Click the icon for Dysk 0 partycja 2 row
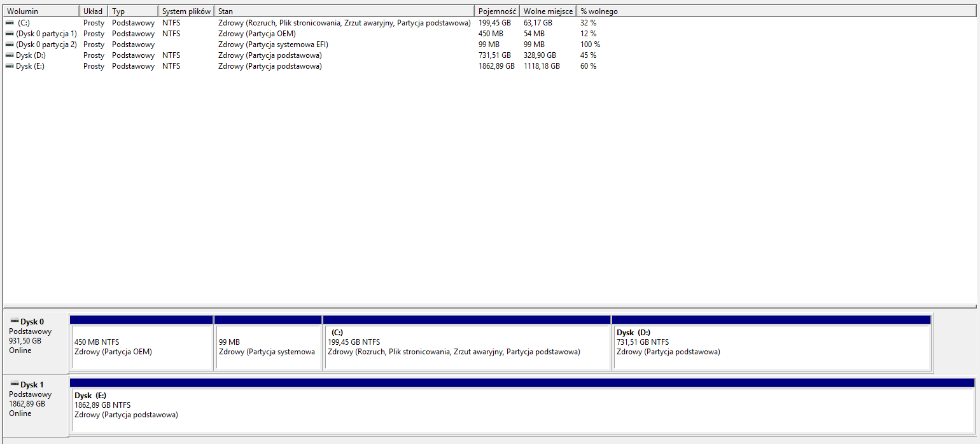980x444 pixels. [10, 45]
